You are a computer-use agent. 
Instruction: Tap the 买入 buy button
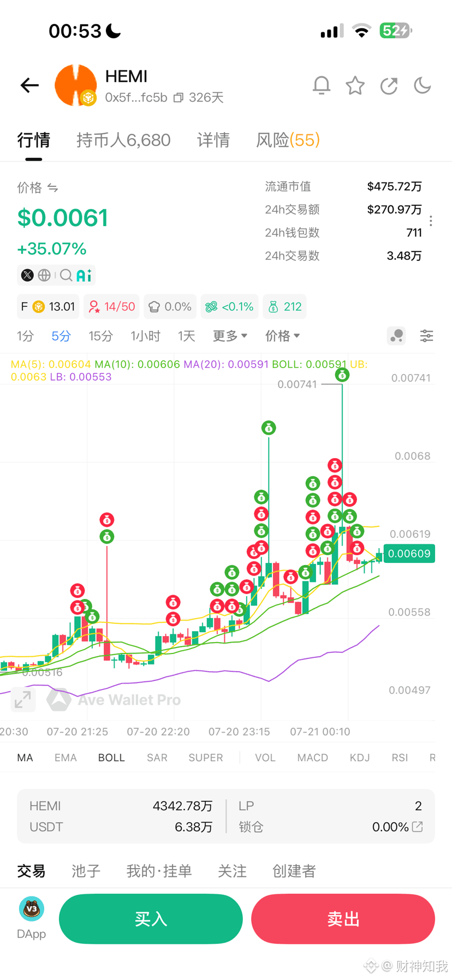click(151, 919)
